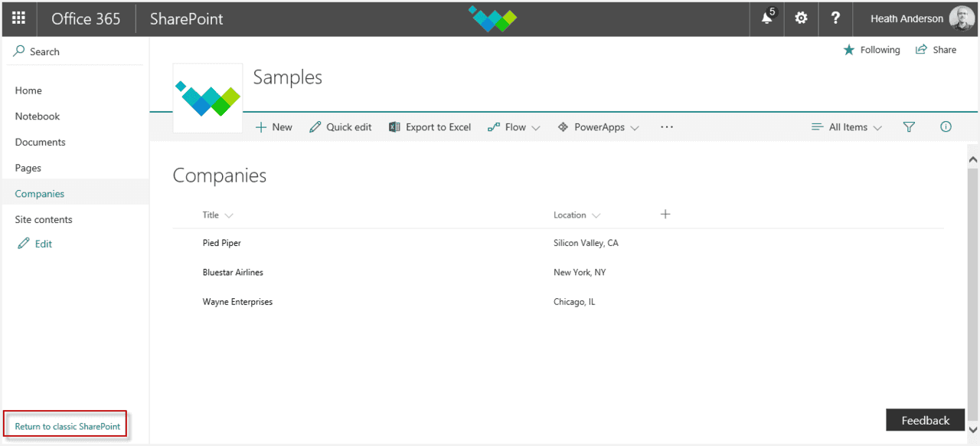Open the All Items view dropdown chevron

877,128
